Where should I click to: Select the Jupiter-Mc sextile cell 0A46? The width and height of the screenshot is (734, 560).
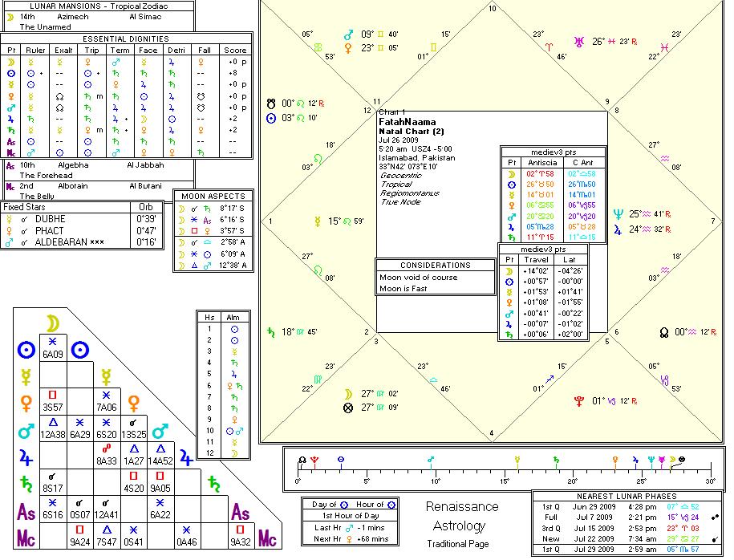187,536
